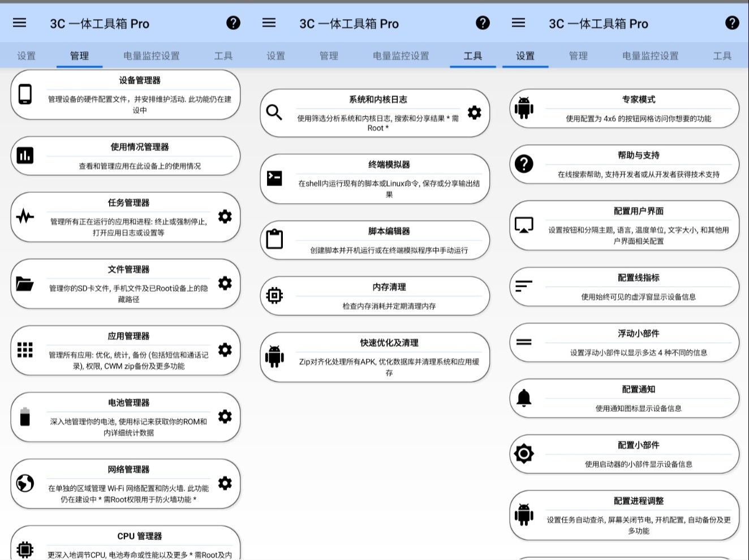Click description text '检查内存消耗并定期清理内存'

pyautogui.click(x=389, y=306)
